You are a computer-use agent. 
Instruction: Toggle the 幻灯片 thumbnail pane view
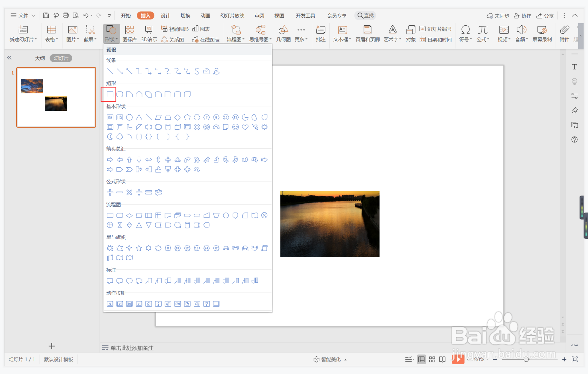click(x=61, y=58)
